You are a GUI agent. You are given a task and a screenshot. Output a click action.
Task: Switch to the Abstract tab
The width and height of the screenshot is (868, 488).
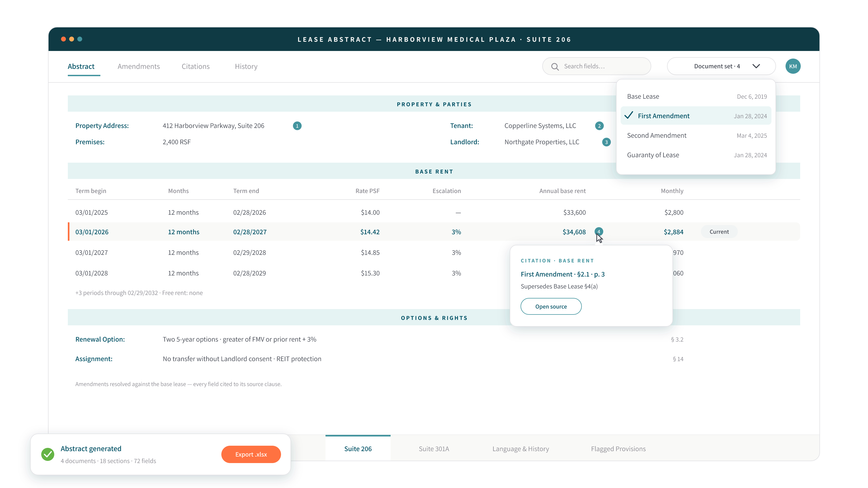pos(81,66)
